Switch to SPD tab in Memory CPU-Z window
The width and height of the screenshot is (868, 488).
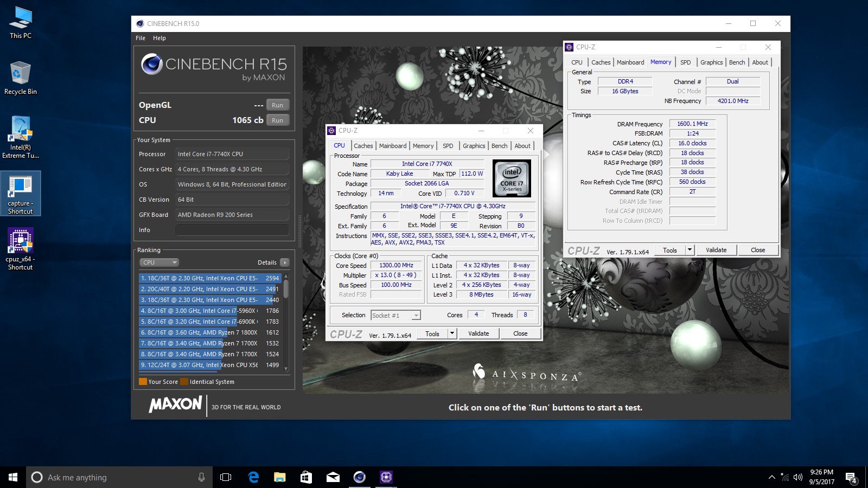[686, 62]
